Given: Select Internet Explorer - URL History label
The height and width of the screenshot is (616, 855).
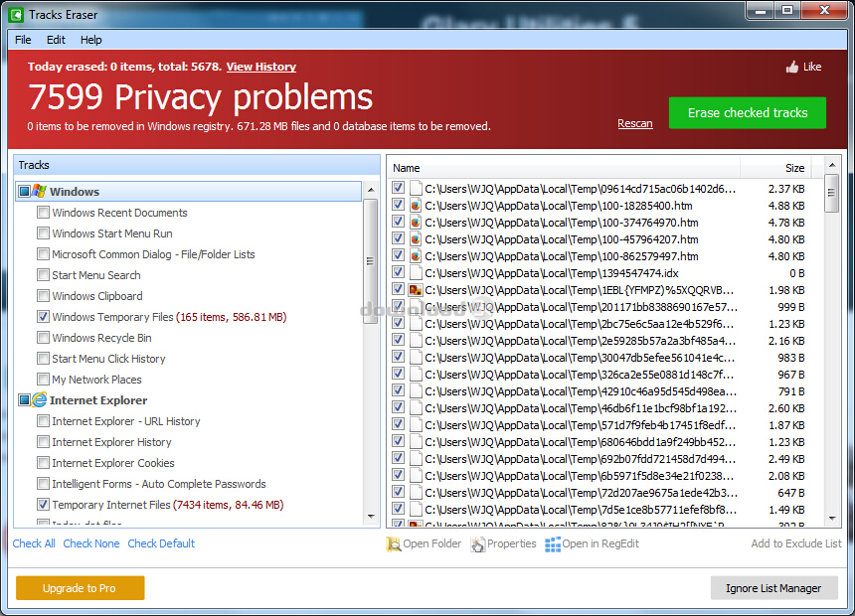Looking at the screenshot, I should point(126,421).
